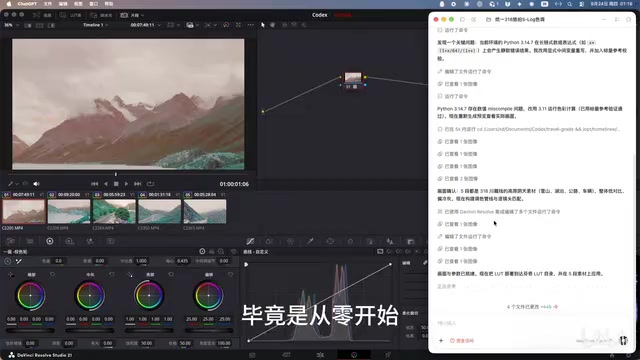Open the 帮助 menu in menu bar

tap(109, 4)
